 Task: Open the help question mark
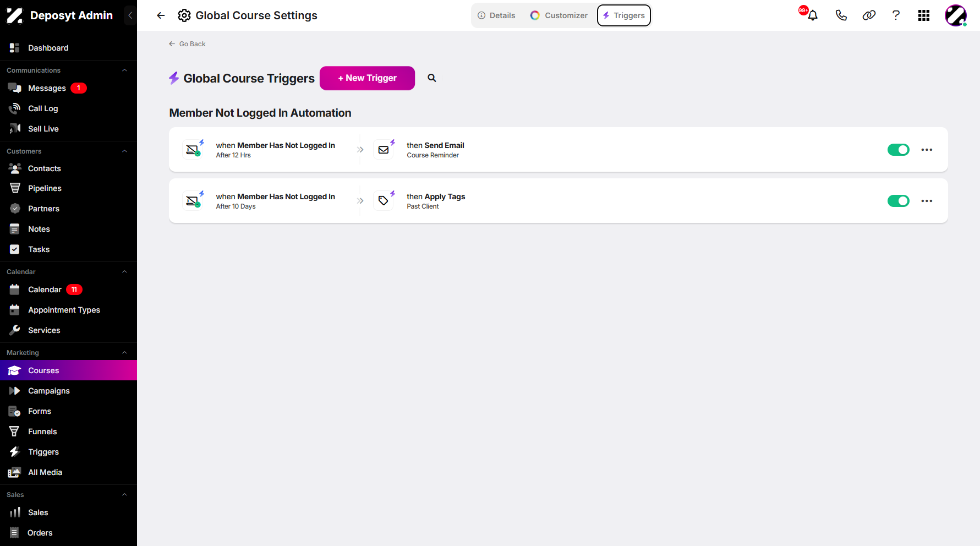[x=896, y=15]
